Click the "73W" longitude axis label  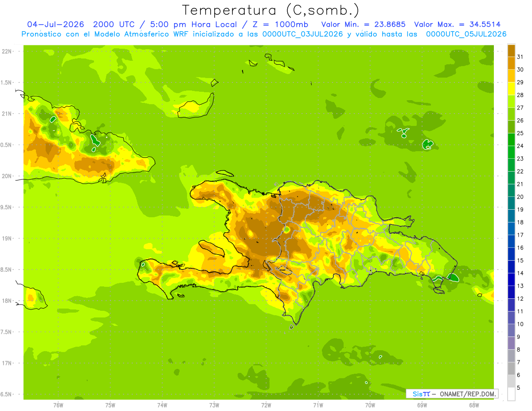click(214, 405)
